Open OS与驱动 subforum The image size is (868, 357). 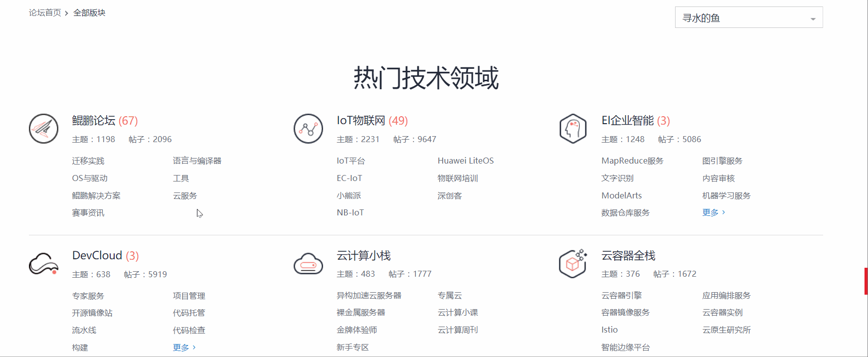90,178
